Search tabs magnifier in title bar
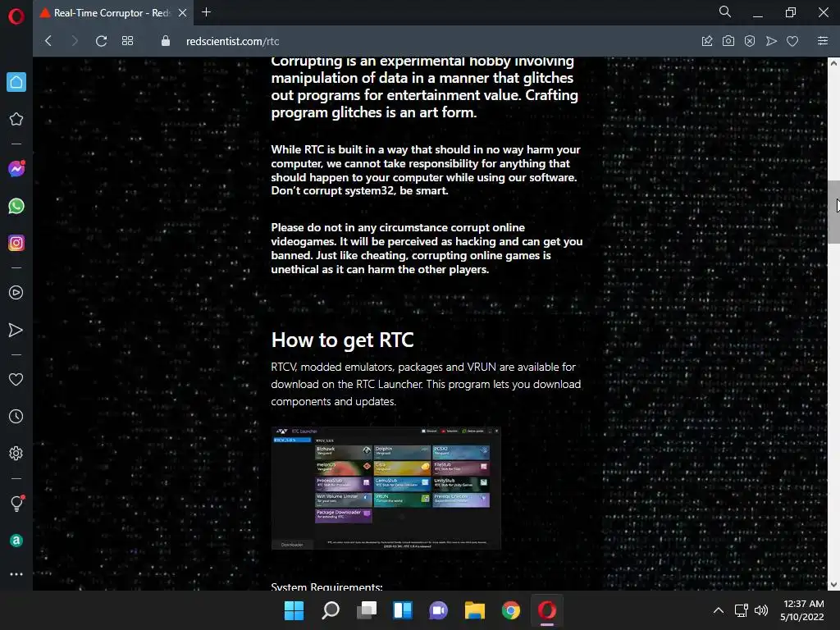 click(725, 11)
